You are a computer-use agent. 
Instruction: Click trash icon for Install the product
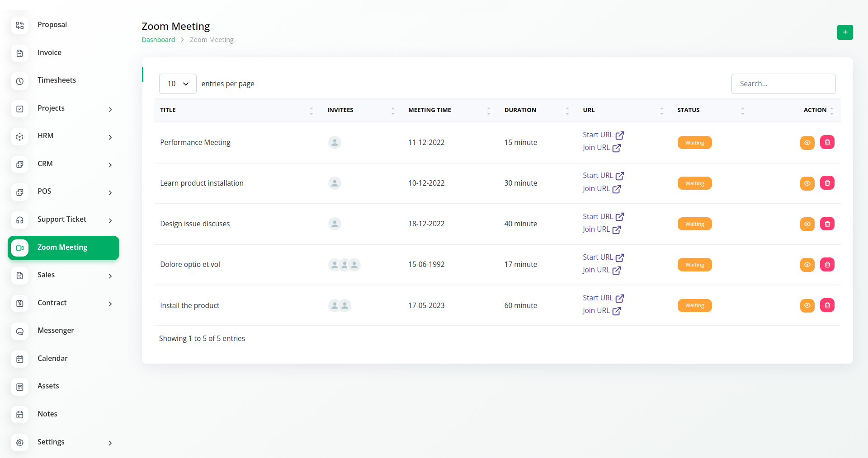pos(827,305)
